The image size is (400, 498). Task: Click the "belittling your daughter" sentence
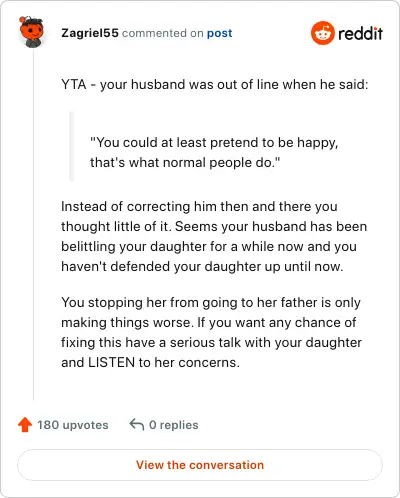209,247
